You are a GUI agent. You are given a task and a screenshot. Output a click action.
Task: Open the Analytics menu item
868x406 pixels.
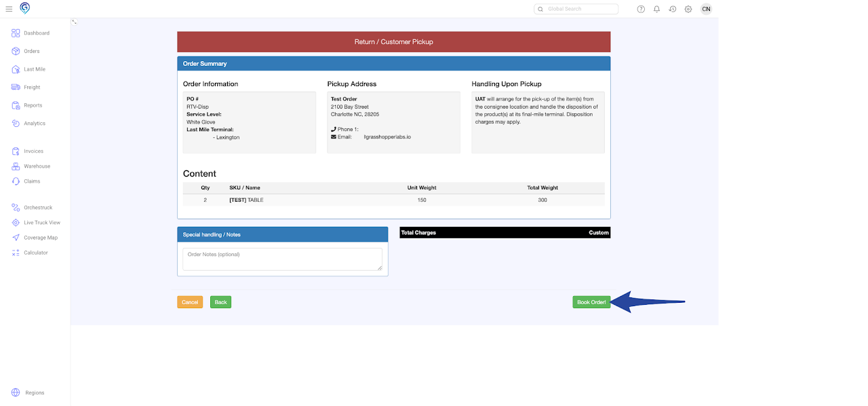point(35,124)
